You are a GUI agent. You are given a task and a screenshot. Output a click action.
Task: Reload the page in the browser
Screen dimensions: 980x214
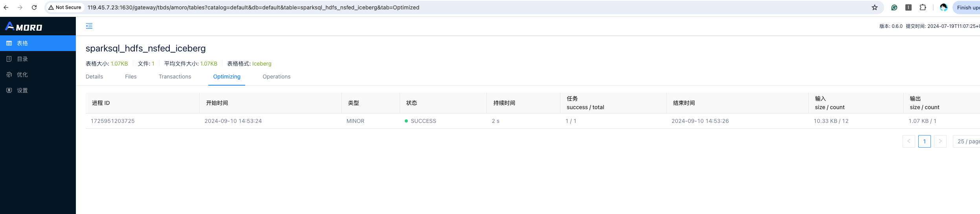point(34,7)
